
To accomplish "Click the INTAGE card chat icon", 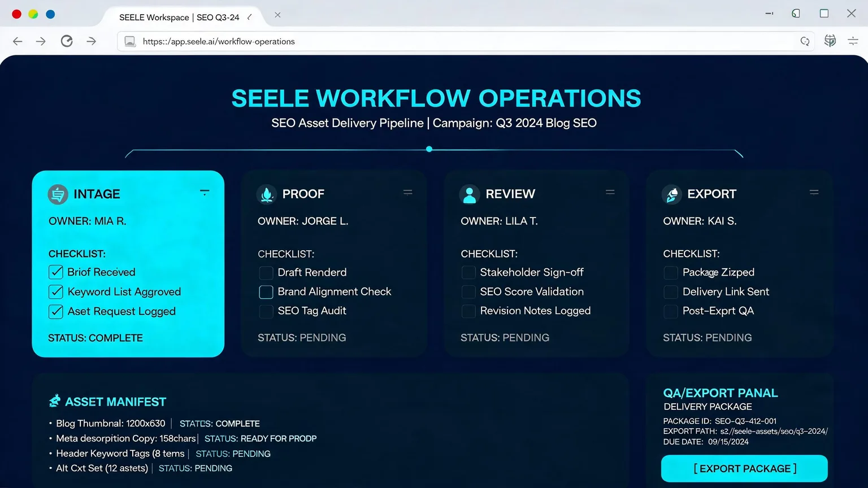I will point(58,194).
